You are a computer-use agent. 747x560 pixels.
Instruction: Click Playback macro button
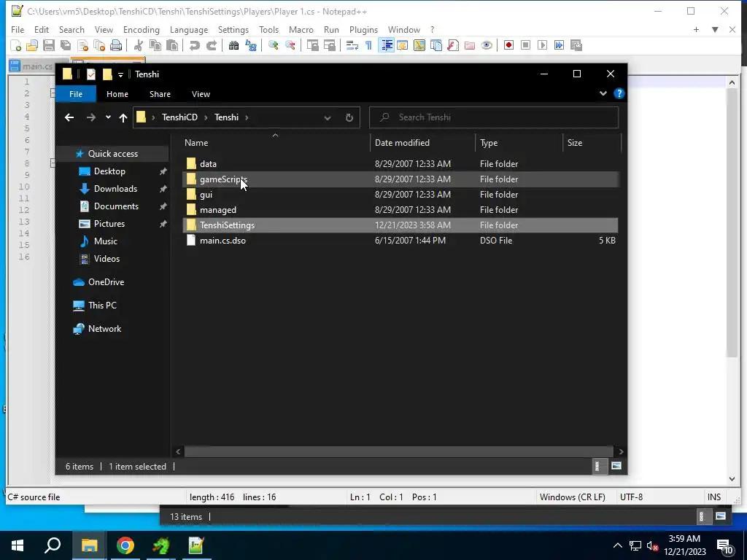coord(542,45)
